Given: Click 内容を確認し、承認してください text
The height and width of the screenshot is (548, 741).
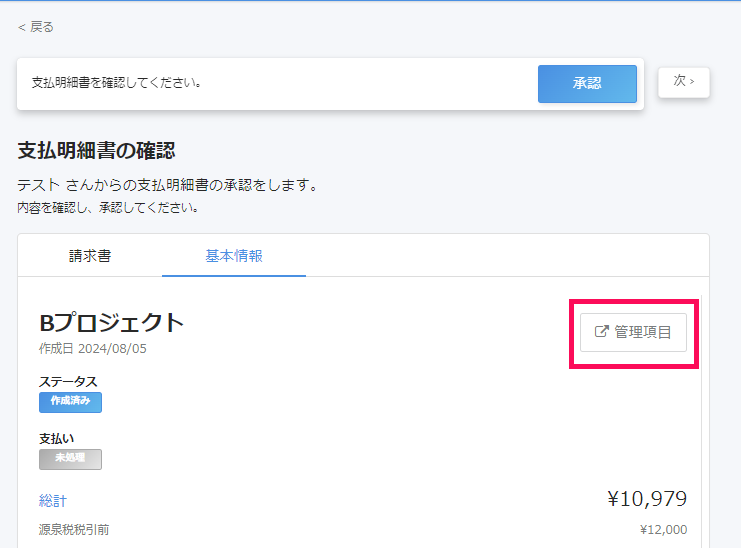Looking at the screenshot, I should pos(108,207).
